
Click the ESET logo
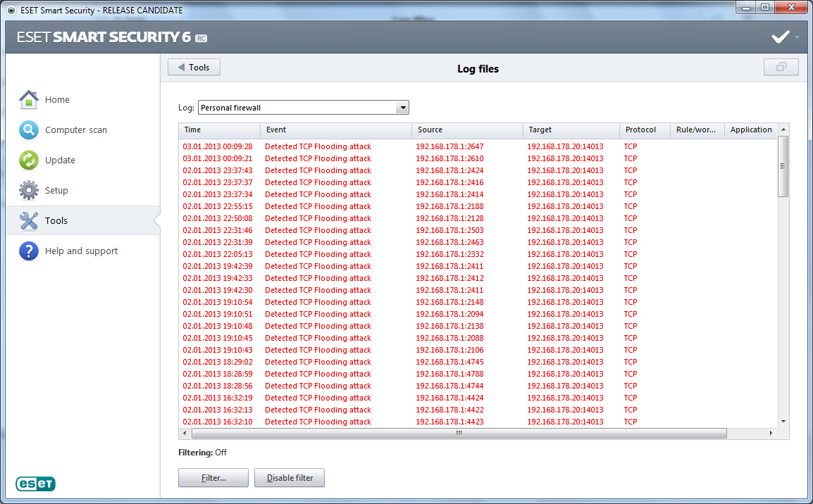[35, 484]
